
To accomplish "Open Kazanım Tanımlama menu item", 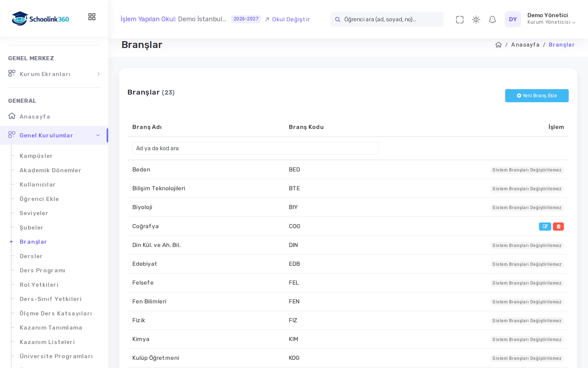I will point(51,328).
